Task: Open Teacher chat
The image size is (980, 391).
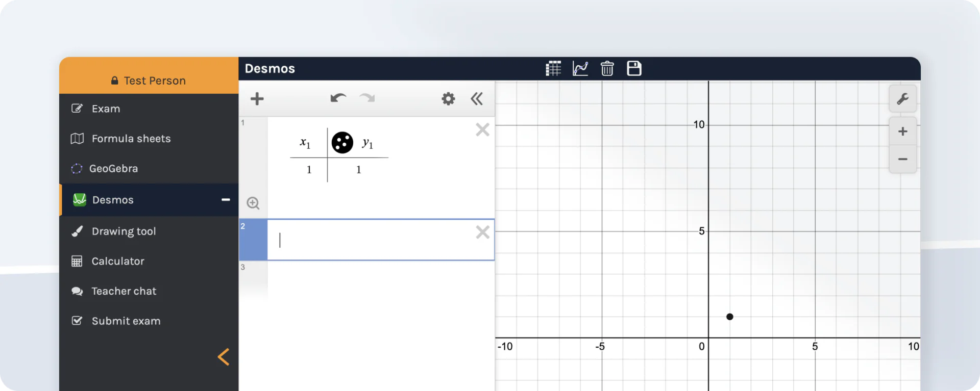Action: click(x=149, y=291)
